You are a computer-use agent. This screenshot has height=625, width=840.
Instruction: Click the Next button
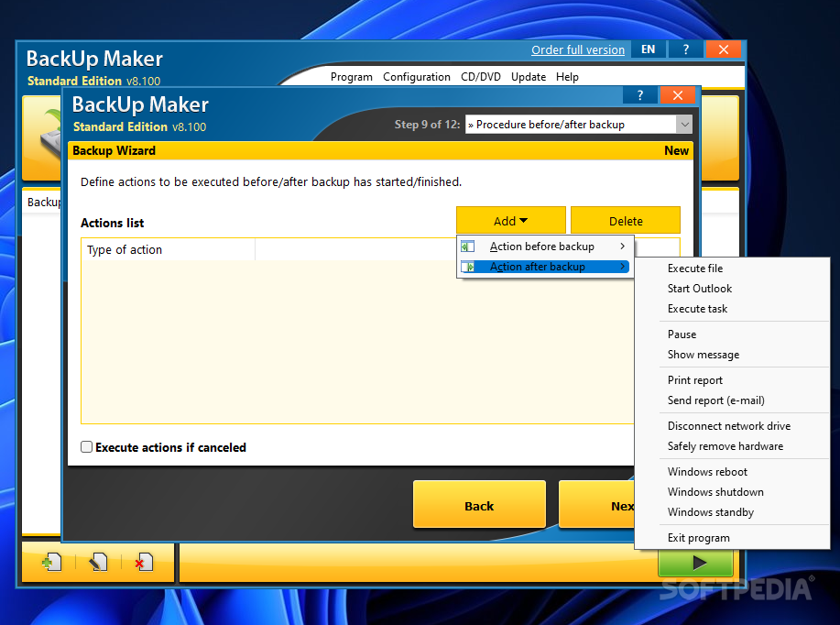click(596, 506)
